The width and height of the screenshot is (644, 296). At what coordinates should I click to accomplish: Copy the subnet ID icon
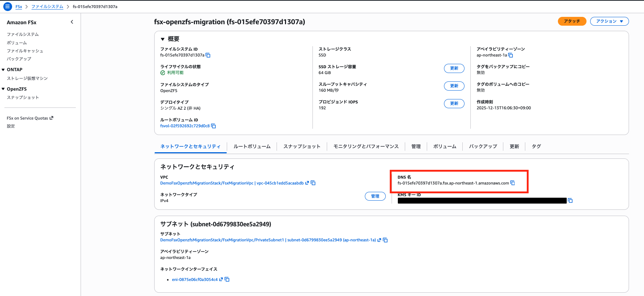pos(385,240)
